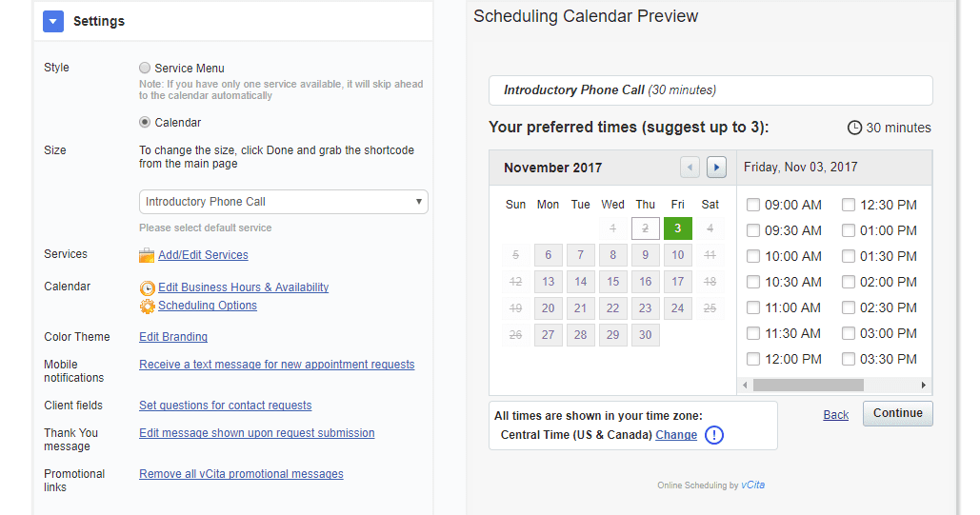Click the folder icon beside Add/Edit Services

point(147,255)
